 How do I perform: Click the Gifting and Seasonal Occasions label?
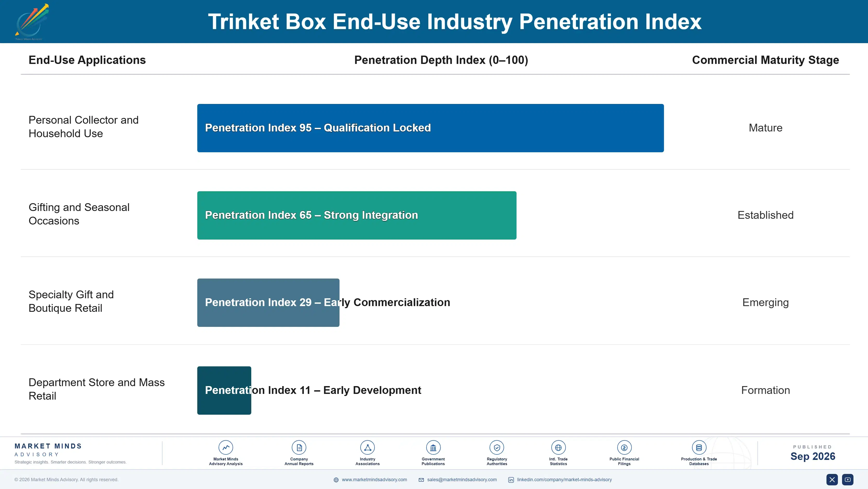coord(79,214)
